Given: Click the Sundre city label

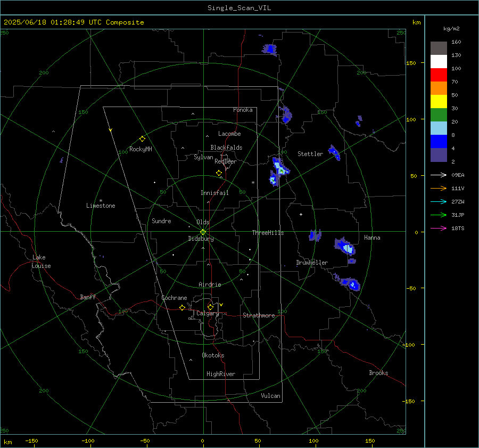Looking at the screenshot, I should tap(161, 221).
